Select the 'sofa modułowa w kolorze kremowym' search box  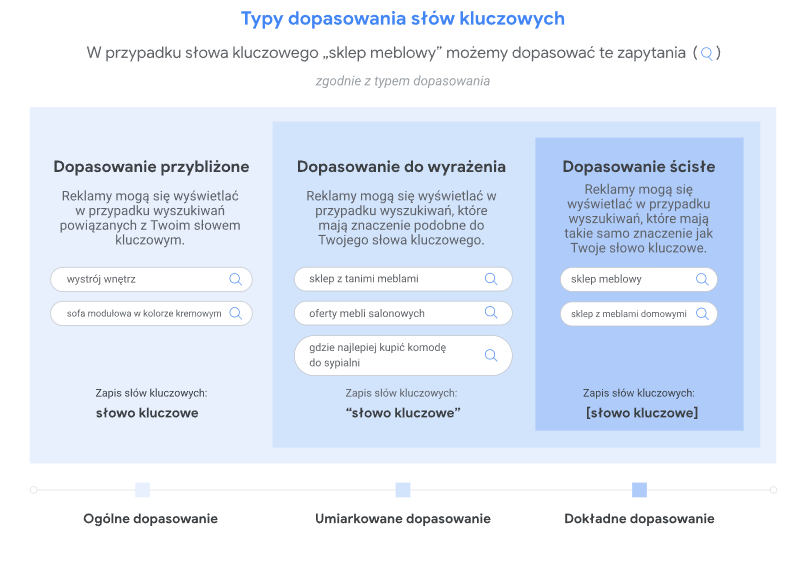151,314
